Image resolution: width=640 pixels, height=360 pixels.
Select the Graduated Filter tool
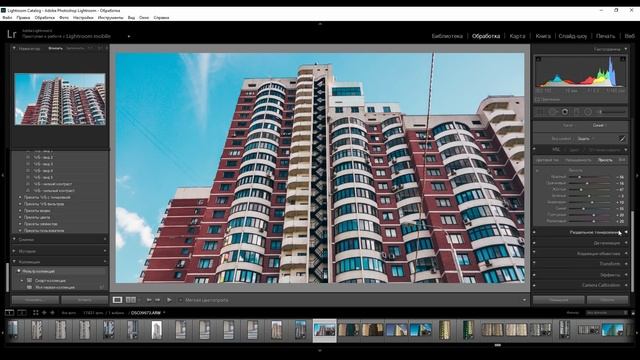pos(577,111)
